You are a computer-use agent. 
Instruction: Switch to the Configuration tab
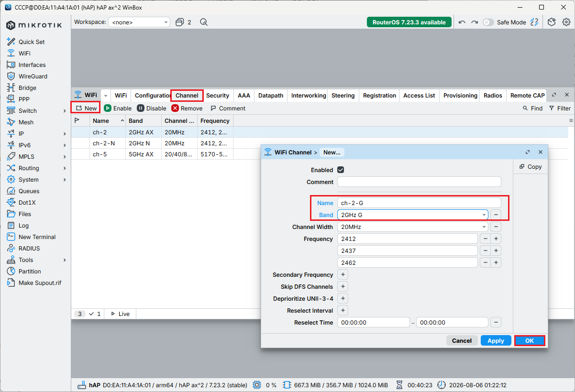click(152, 96)
